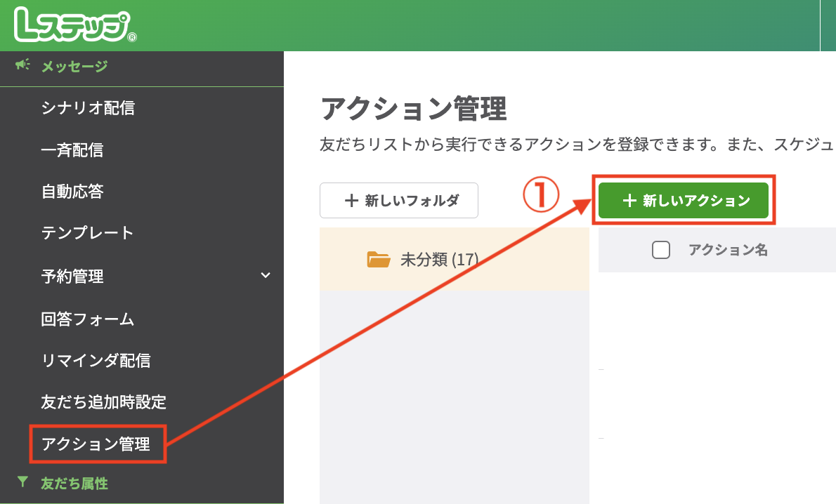The width and height of the screenshot is (836, 504).
Task: Expand the 予約管理 submenu chevron
Action: pos(266,277)
